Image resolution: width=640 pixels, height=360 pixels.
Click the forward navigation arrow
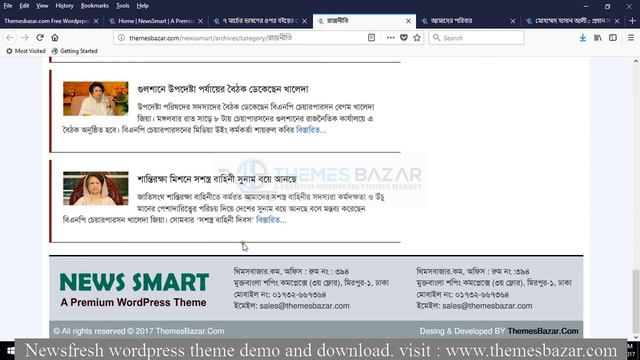click(x=24, y=38)
